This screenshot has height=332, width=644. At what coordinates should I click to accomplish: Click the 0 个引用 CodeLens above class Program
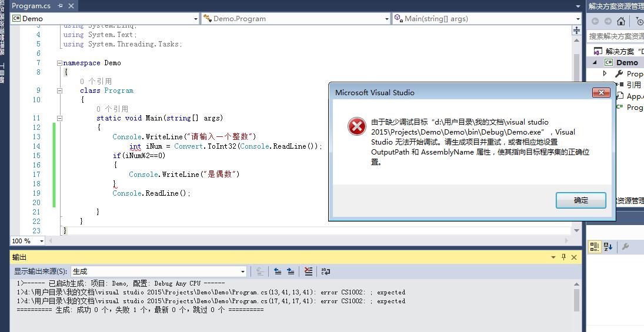click(x=96, y=81)
